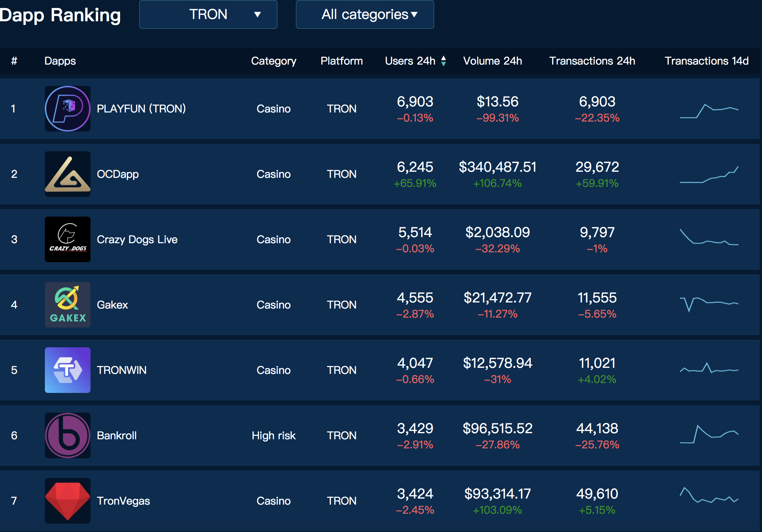Screen dimensions: 762x532
Task: Open the TronVegas name link
Action: pos(124,501)
